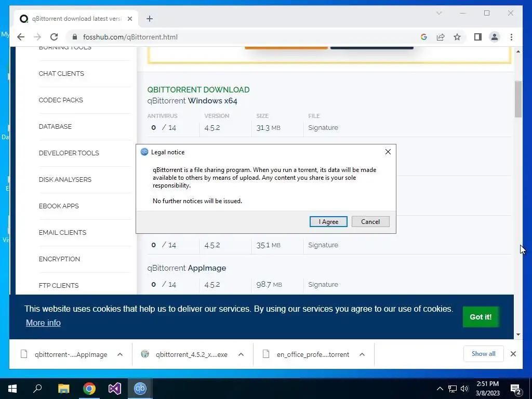Viewport: 532px width, 399px height.
Task: Bookmark this tab with star icon
Action: pos(457,37)
